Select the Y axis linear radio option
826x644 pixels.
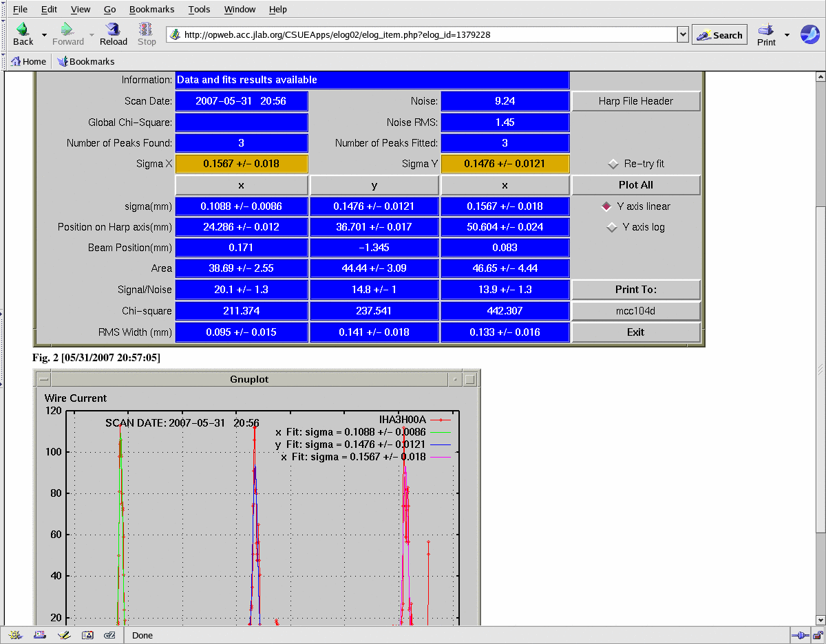tap(606, 206)
